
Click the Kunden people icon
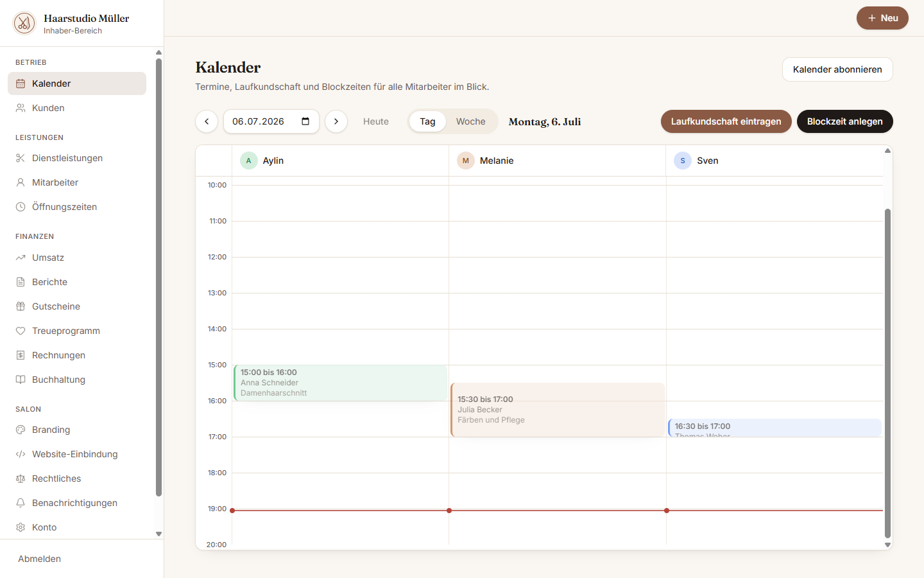[21, 108]
